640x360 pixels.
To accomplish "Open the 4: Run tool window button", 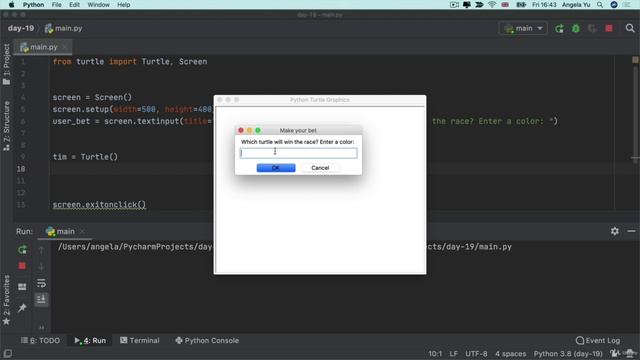I will click(x=90, y=340).
